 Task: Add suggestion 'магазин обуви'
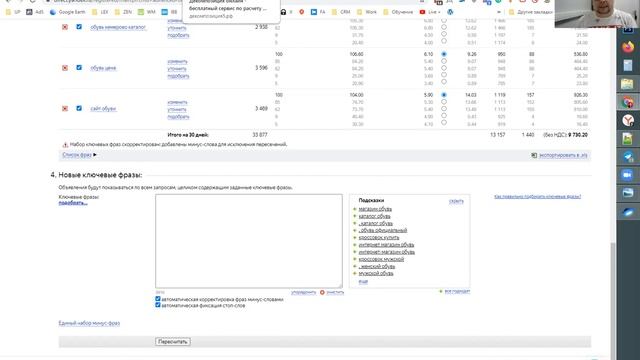pyautogui.click(x=375, y=209)
